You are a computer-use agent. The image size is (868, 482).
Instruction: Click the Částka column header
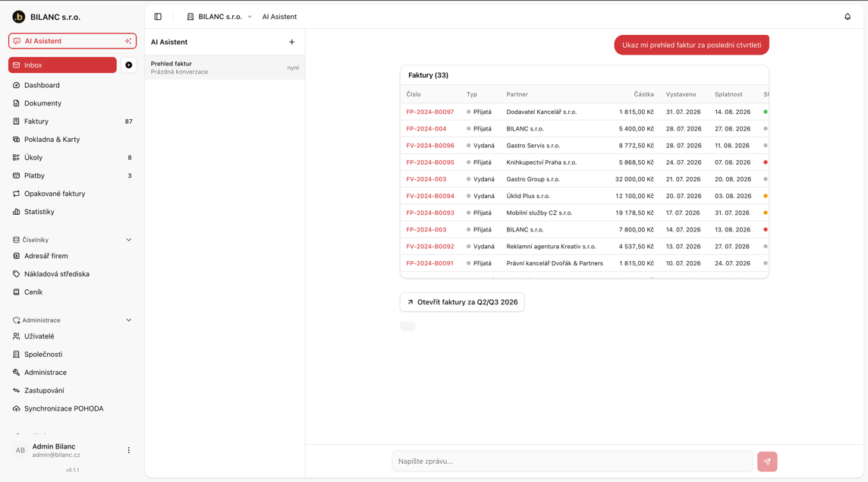644,95
